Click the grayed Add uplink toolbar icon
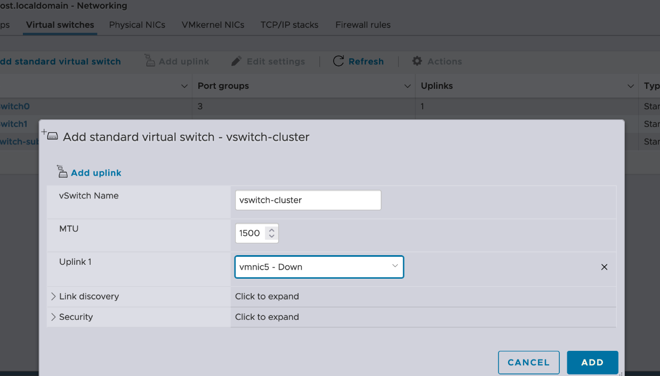 [149, 61]
